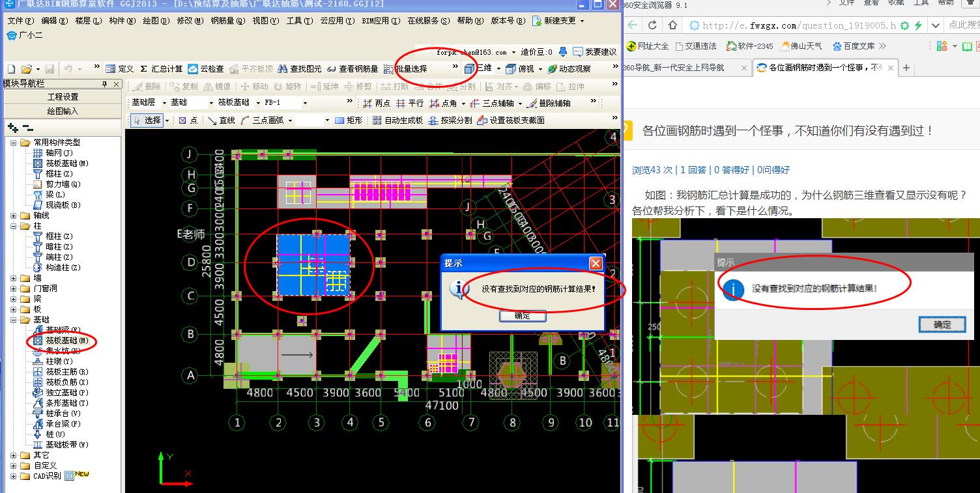Image resolution: width=980 pixels, height=493 pixels.
Task: Open the 定义 (Define) tool
Action: [120, 68]
